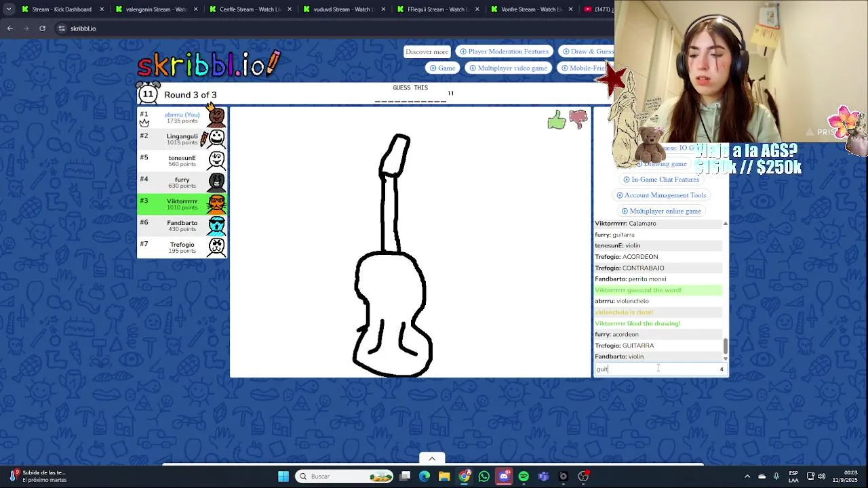Open WhatsApp from taskbar

pyautogui.click(x=484, y=476)
